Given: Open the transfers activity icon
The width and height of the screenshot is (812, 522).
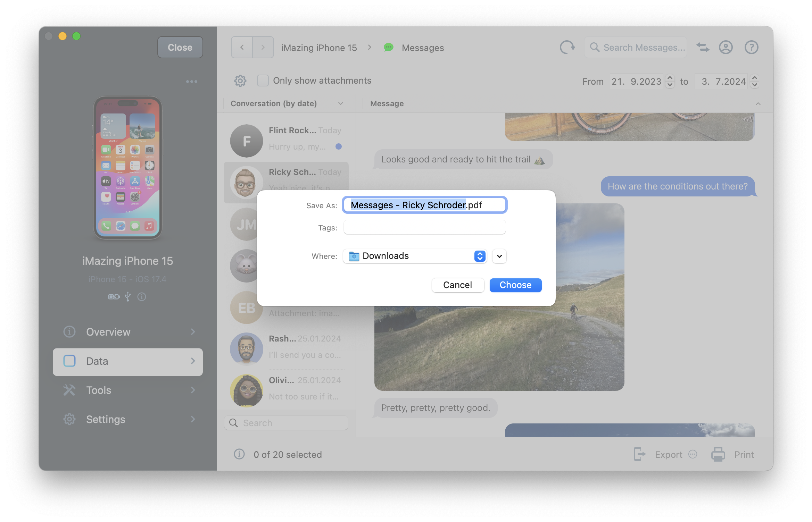Looking at the screenshot, I should (703, 47).
